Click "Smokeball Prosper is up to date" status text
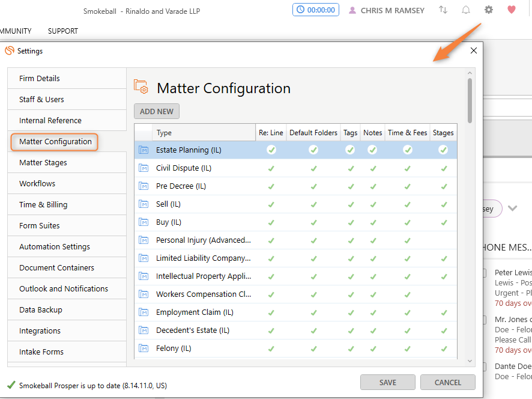The image size is (532, 399). (x=93, y=385)
